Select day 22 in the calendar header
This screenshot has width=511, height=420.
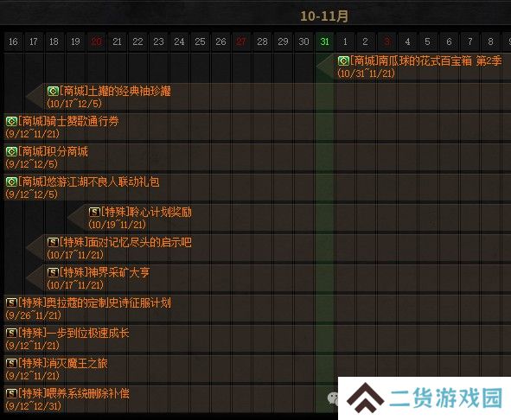coord(137,41)
